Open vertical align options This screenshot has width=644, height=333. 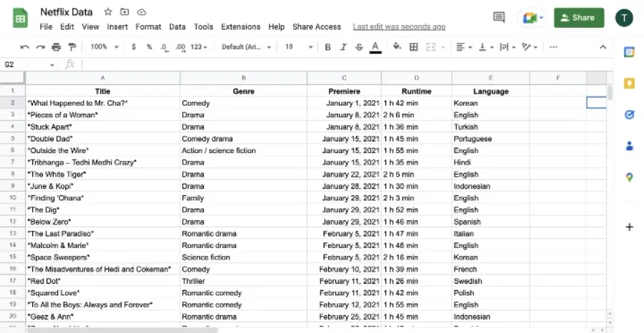(x=486, y=47)
